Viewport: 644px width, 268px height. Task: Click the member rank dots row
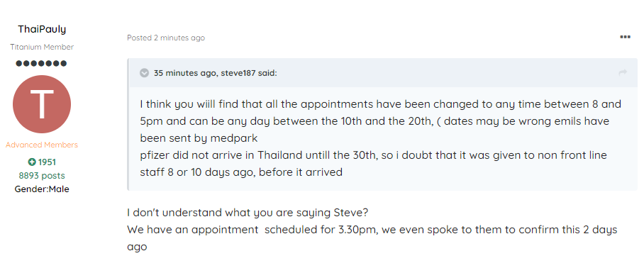(41, 63)
